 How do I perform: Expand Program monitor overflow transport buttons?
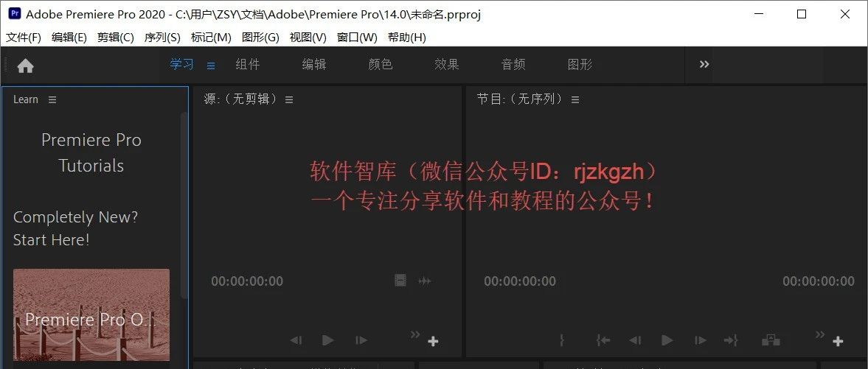820,334
